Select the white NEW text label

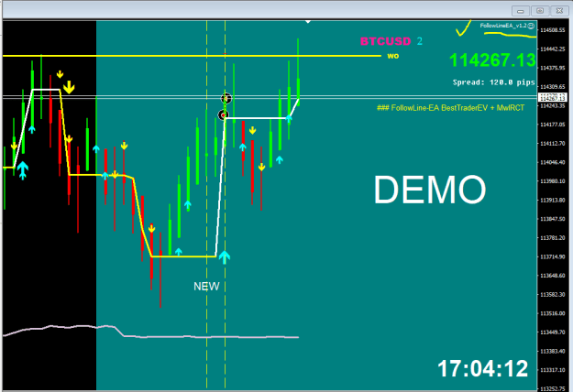click(206, 287)
